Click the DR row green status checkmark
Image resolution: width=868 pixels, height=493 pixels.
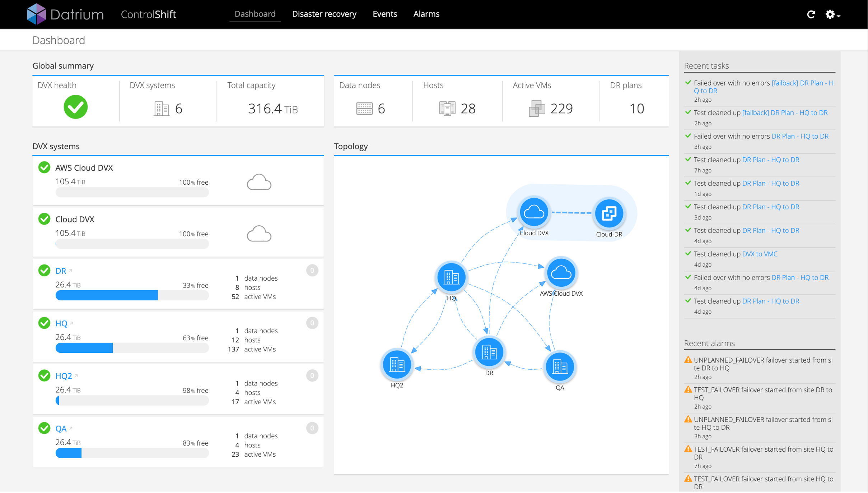(x=44, y=270)
